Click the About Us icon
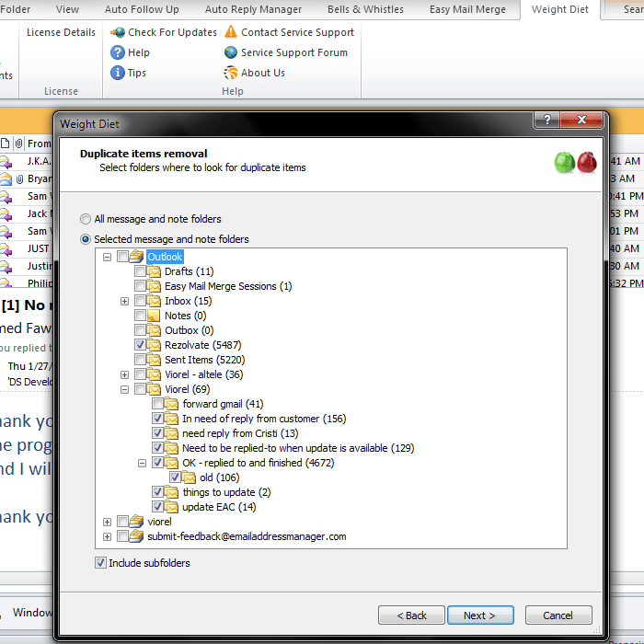This screenshot has height=644, width=644. (x=231, y=73)
